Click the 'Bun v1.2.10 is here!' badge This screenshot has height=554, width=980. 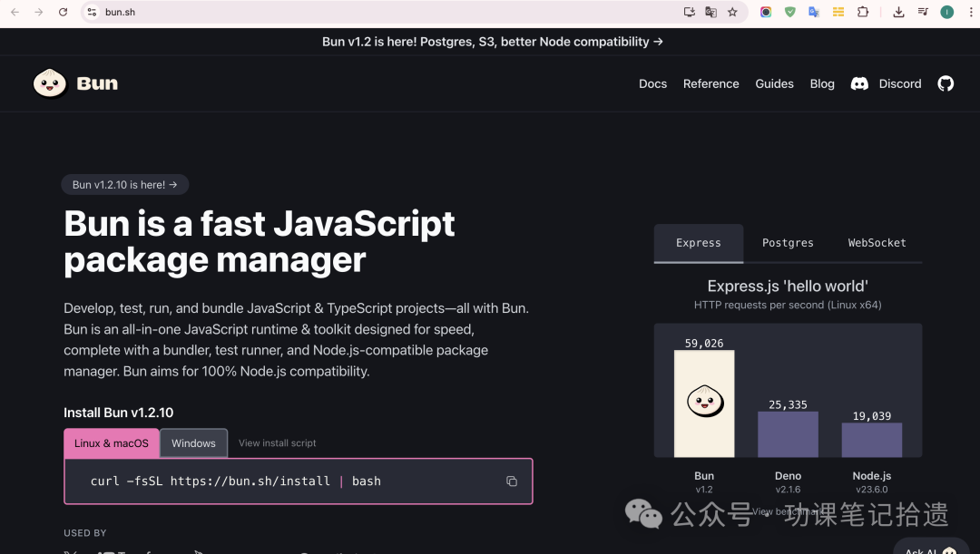[125, 184]
